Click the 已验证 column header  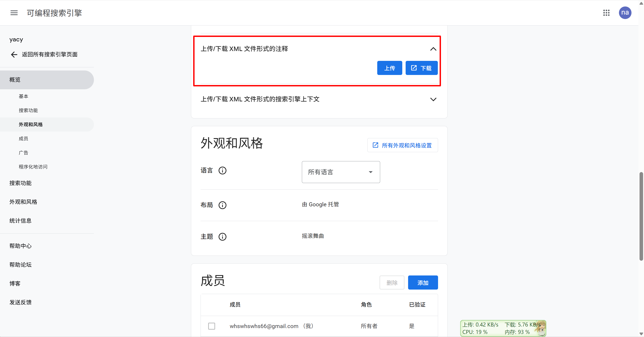tap(417, 305)
